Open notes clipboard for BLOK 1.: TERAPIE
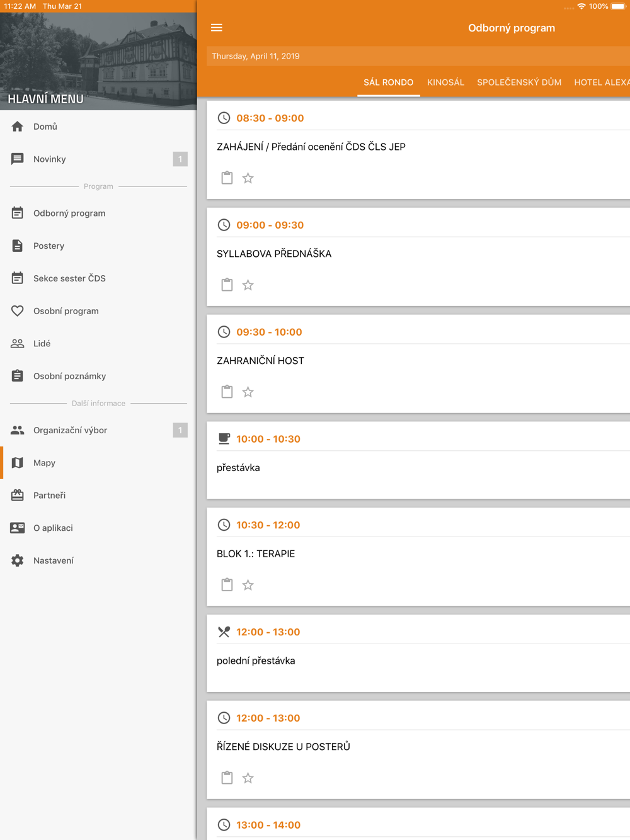Image resolution: width=630 pixels, height=840 pixels. tap(227, 585)
